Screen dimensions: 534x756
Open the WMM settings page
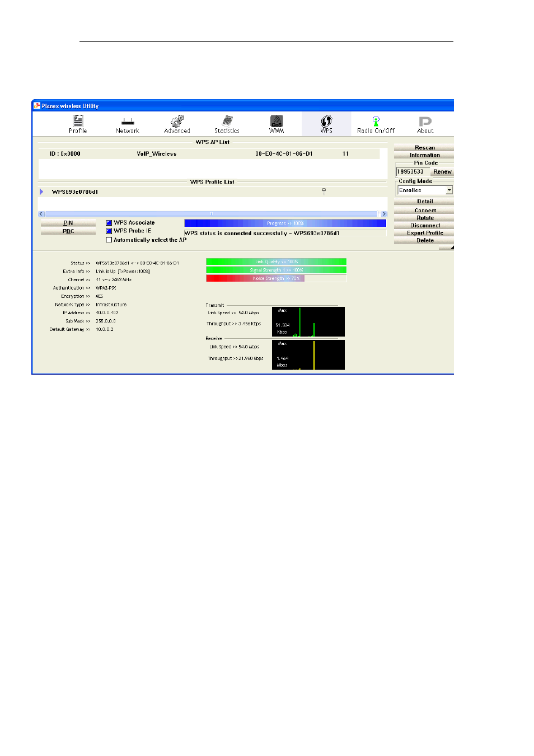(277, 124)
